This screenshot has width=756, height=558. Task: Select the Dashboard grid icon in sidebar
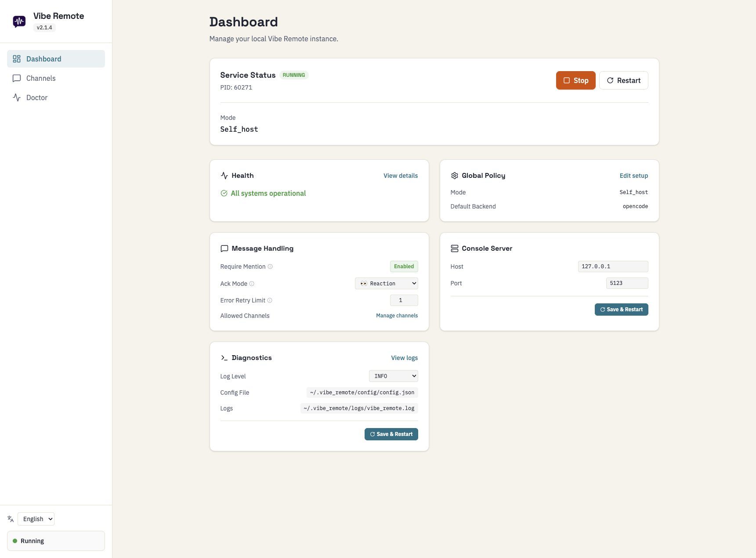(x=17, y=58)
